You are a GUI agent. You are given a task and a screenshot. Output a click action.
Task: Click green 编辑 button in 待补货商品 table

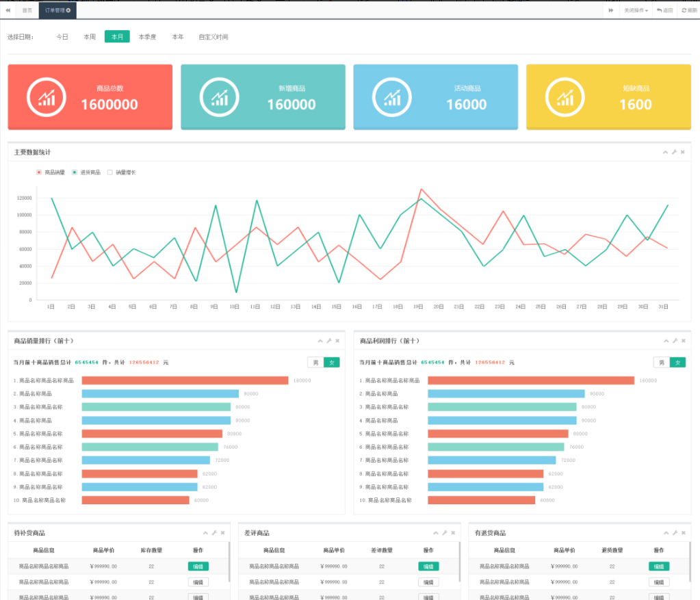198,566
